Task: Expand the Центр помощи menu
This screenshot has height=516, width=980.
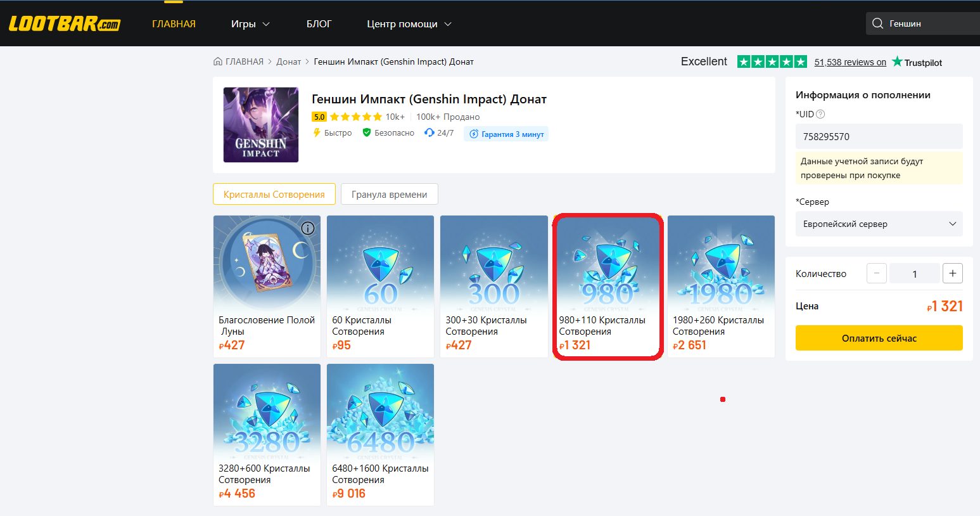Action: 409,23
